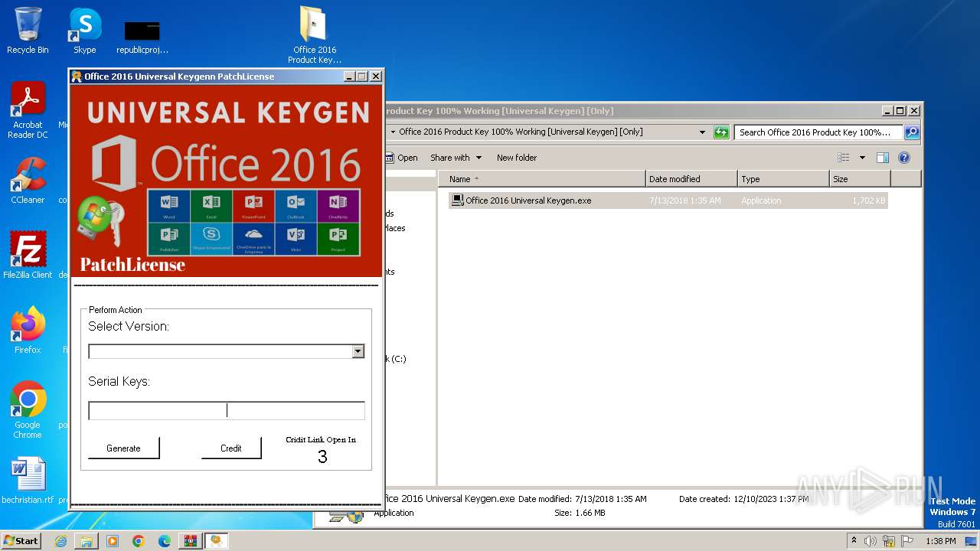Screen dimensions: 980x551
Task: Maximize the Explorer window
Action: [x=900, y=111]
